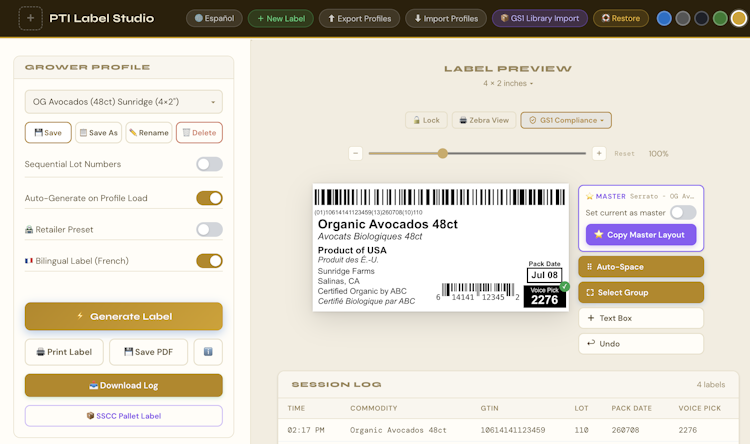This screenshot has width=750, height=444.
Task: Click the GTIN column header
Action: click(x=489, y=408)
